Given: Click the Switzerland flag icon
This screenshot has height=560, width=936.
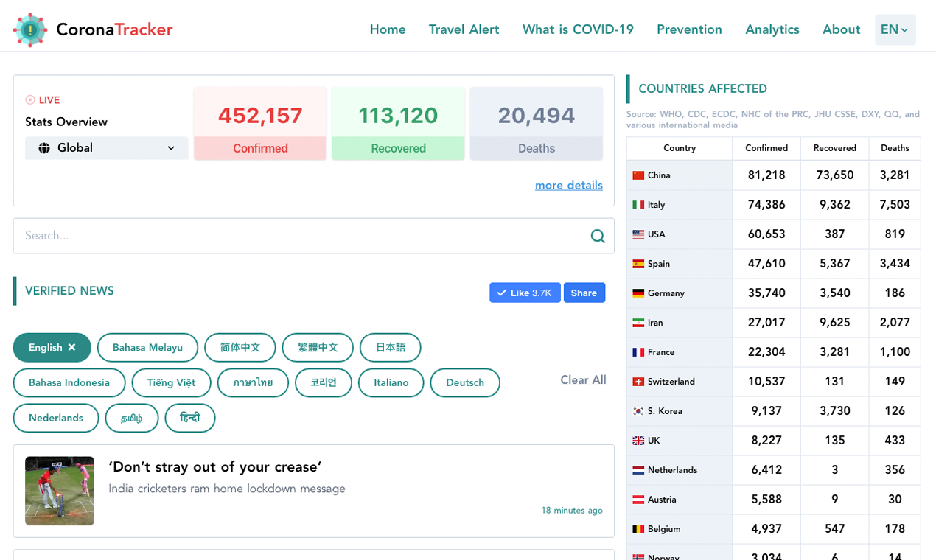Looking at the screenshot, I should [638, 382].
